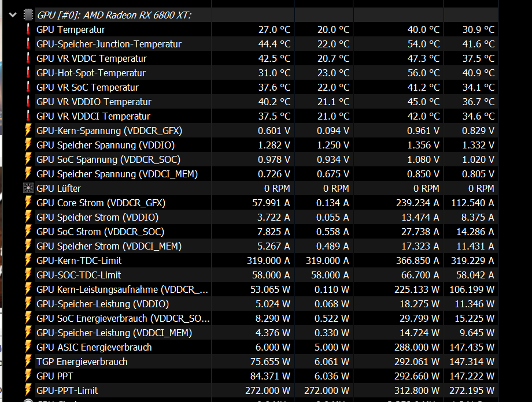This screenshot has width=532, height=402.
Task: Click the 13.474 A maximum VDDIO current value
Action: coord(420,217)
